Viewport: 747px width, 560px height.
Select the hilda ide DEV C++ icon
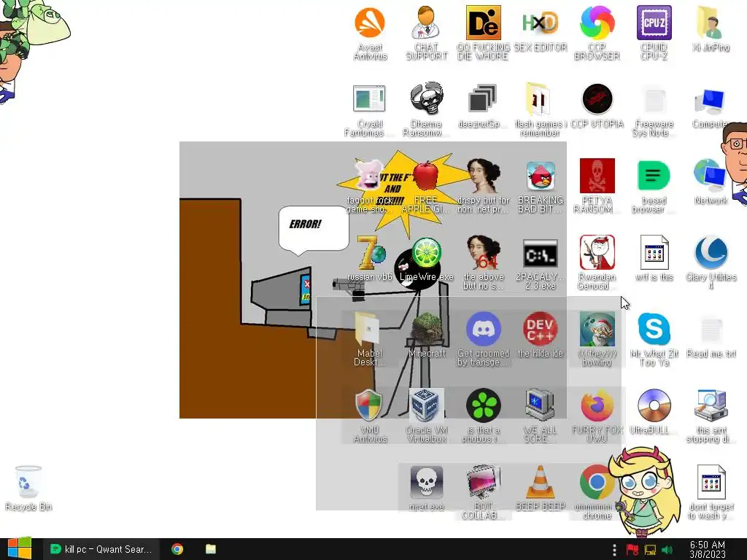pyautogui.click(x=541, y=335)
